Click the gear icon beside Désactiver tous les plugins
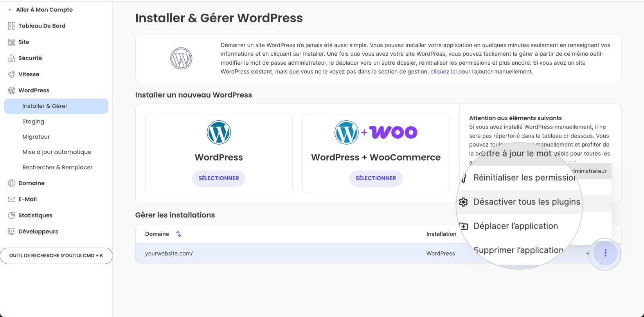Image resolution: width=644 pixels, height=317 pixels. (x=463, y=202)
